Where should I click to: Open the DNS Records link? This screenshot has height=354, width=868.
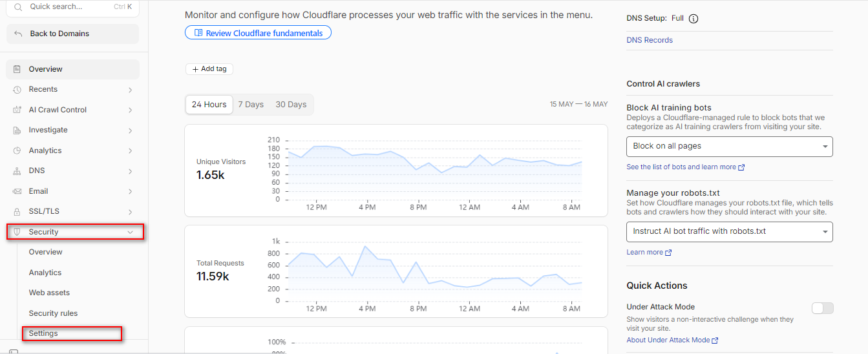coord(650,40)
